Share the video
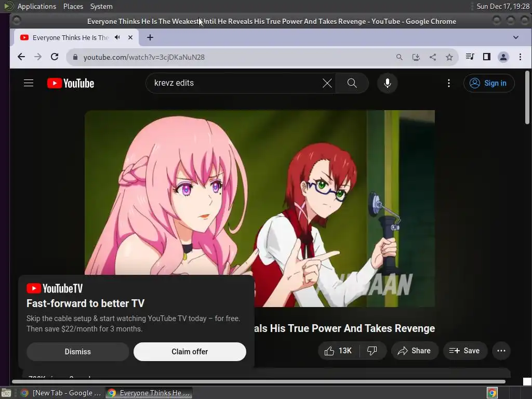This screenshot has height=399, width=532. (415, 351)
